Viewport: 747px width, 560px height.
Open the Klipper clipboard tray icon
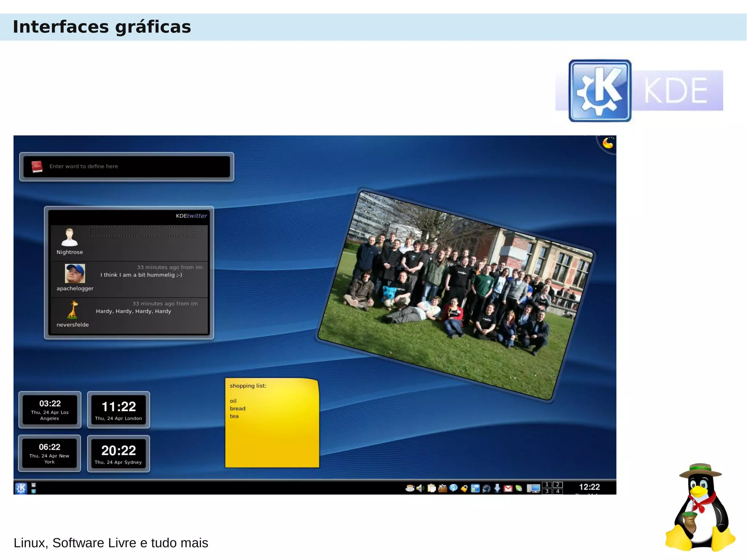pyautogui.click(x=431, y=488)
